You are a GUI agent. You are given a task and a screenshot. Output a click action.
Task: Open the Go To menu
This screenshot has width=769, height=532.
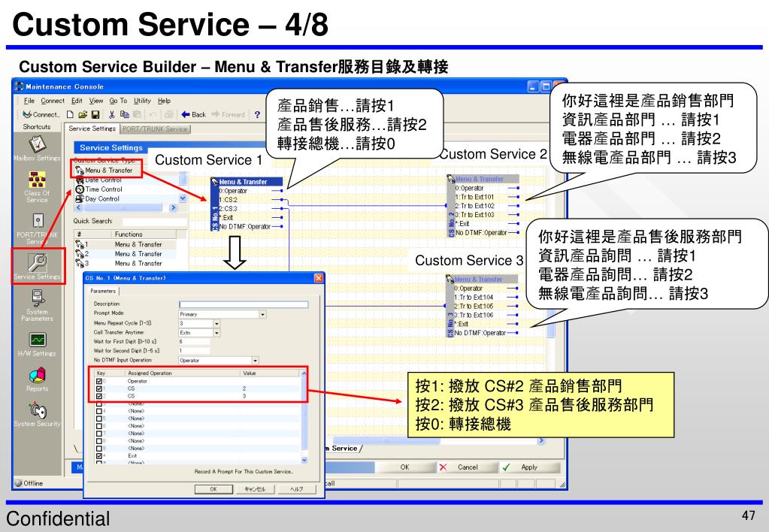click(x=118, y=101)
